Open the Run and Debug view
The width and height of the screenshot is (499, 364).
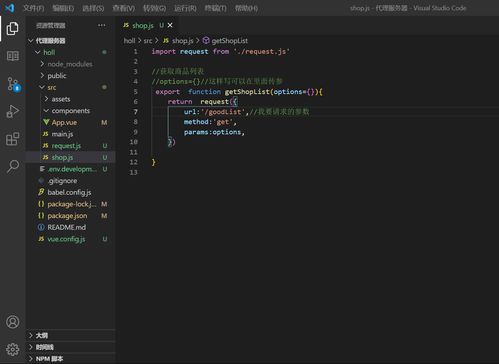pos(13,111)
